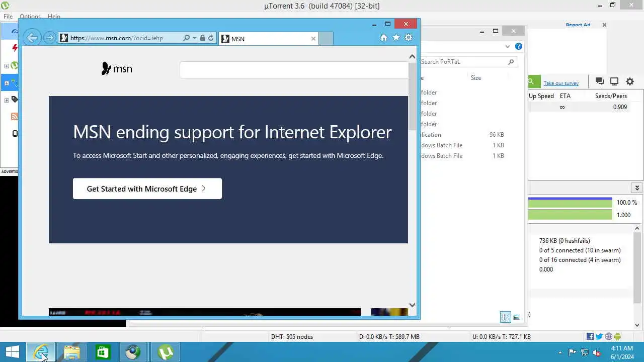Open File Explorer help question icon
The width and height of the screenshot is (644, 362).
tap(519, 46)
